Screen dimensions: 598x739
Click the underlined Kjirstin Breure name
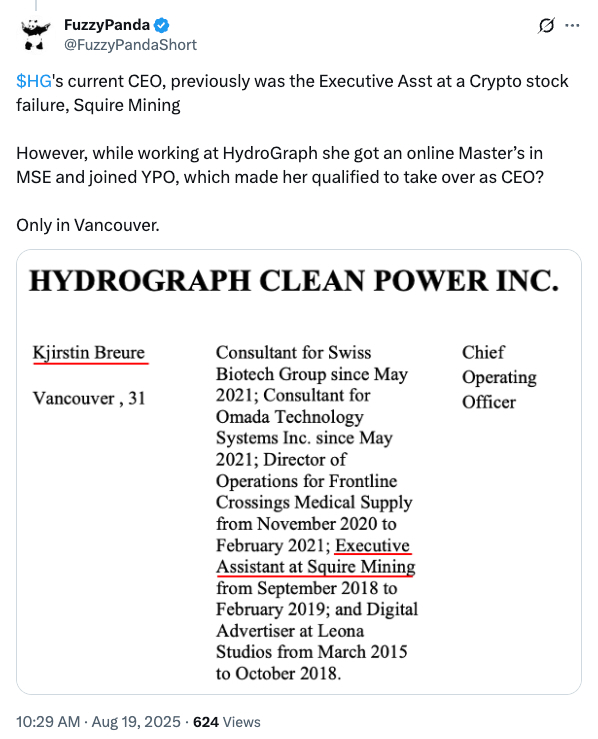(89, 353)
